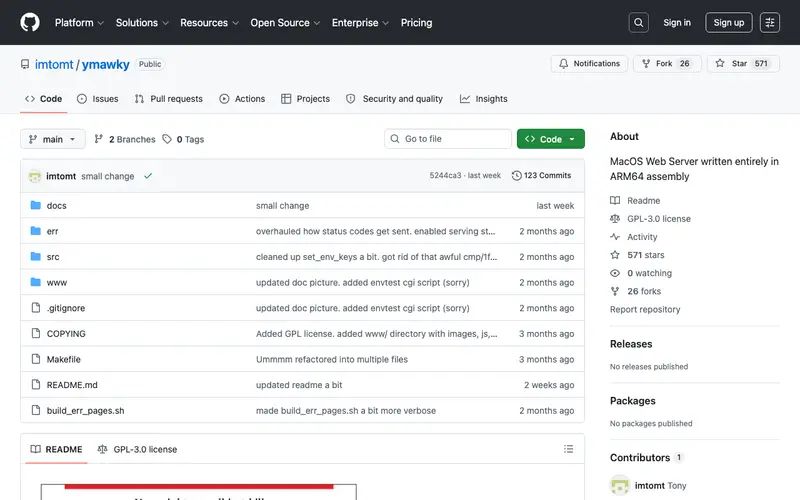
Task: View the 123 Commits history
Action: tap(541, 176)
